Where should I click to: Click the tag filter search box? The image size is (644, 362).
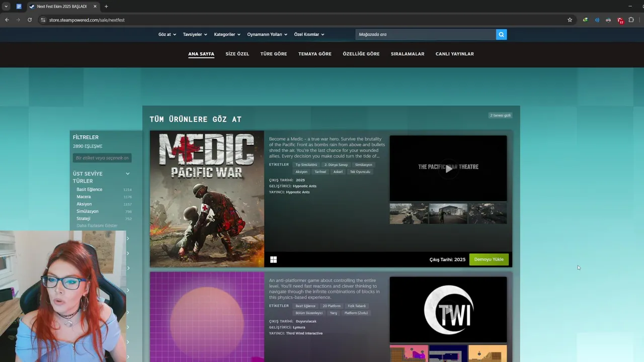coord(102,158)
